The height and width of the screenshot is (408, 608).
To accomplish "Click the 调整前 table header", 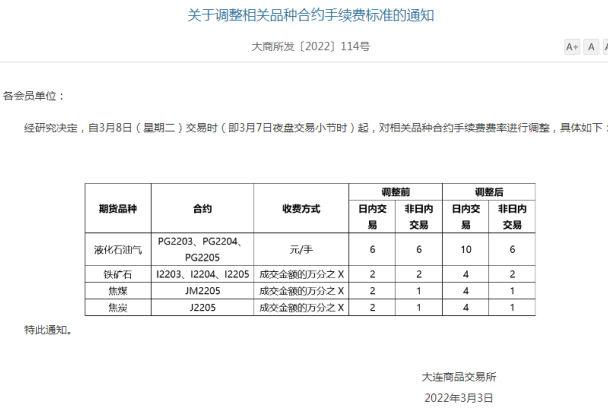I will (395, 191).
